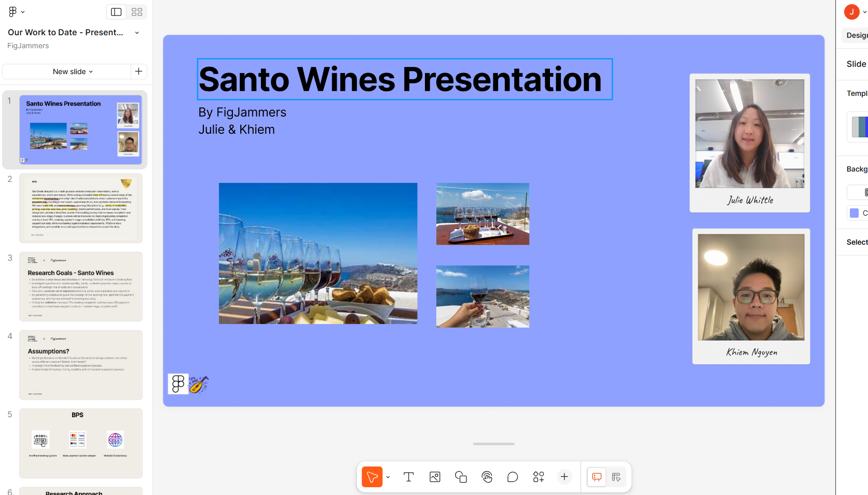Expand the Move tool options chevron

click(x=388, y=477)
